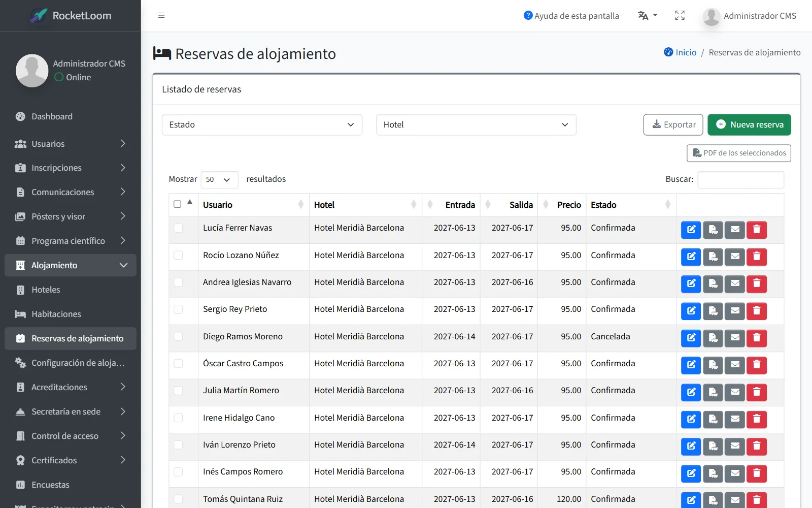The image size is (812, 508).
Task: Check the Irene Hidalgo Cano row checkbox
Action: pos(178,418)
